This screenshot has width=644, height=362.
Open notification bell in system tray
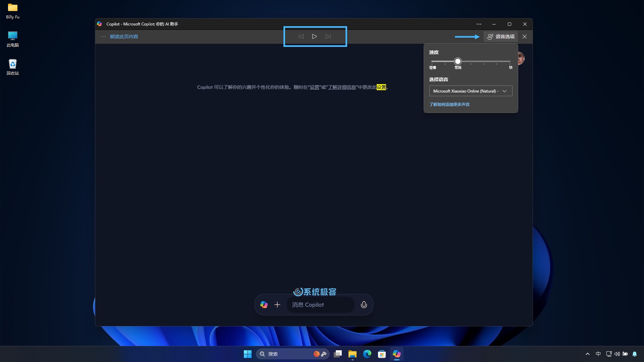pos(635,354)
